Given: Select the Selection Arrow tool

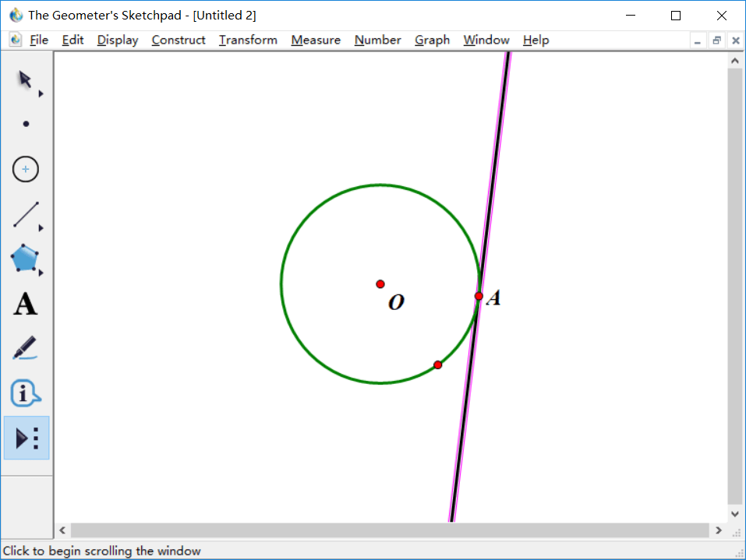Looking at the screenshot, I should pos(25,79).
